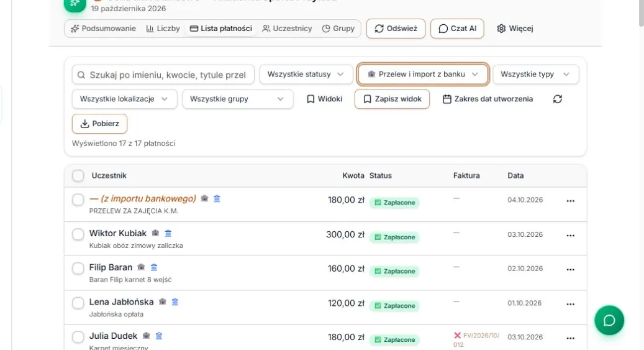644x350 pixels.
Task: Click the Data column header
Action: 515,175
